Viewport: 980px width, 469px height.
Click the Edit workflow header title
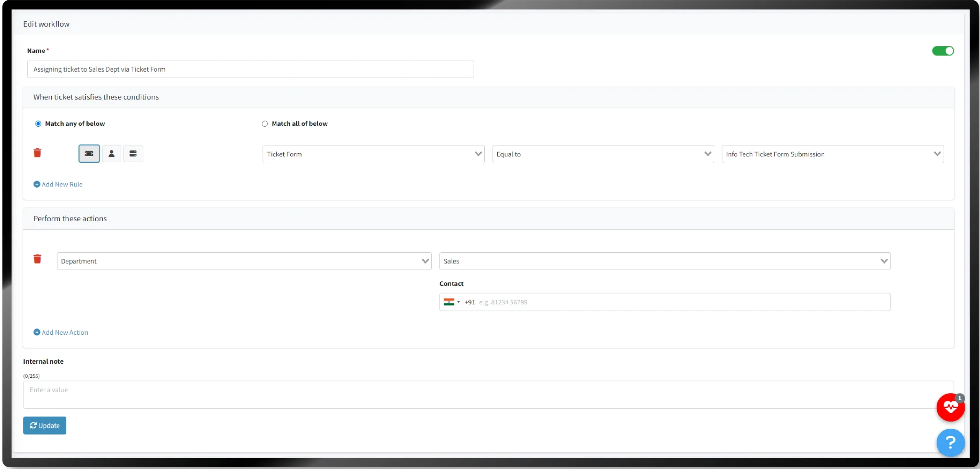pos(46,24)
